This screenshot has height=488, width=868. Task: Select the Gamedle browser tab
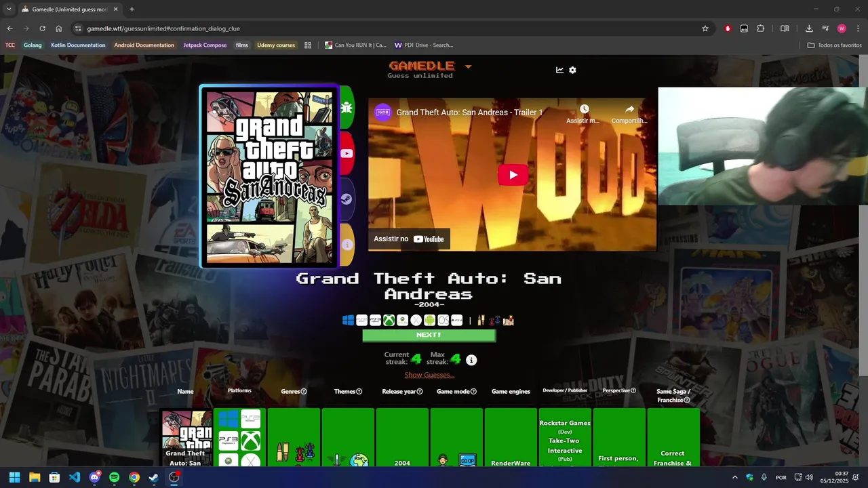tap(70, 9)
